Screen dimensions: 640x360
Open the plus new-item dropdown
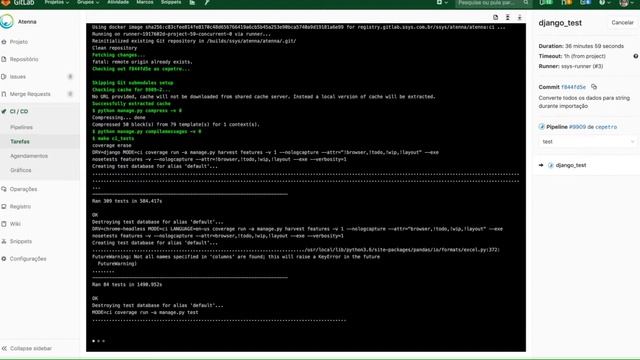click(442, 2)
